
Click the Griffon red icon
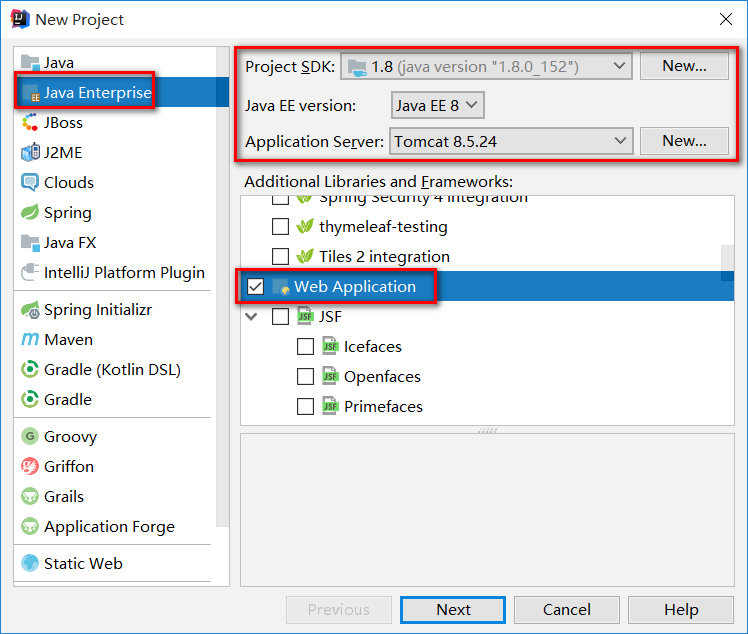[x=30, y=467]
